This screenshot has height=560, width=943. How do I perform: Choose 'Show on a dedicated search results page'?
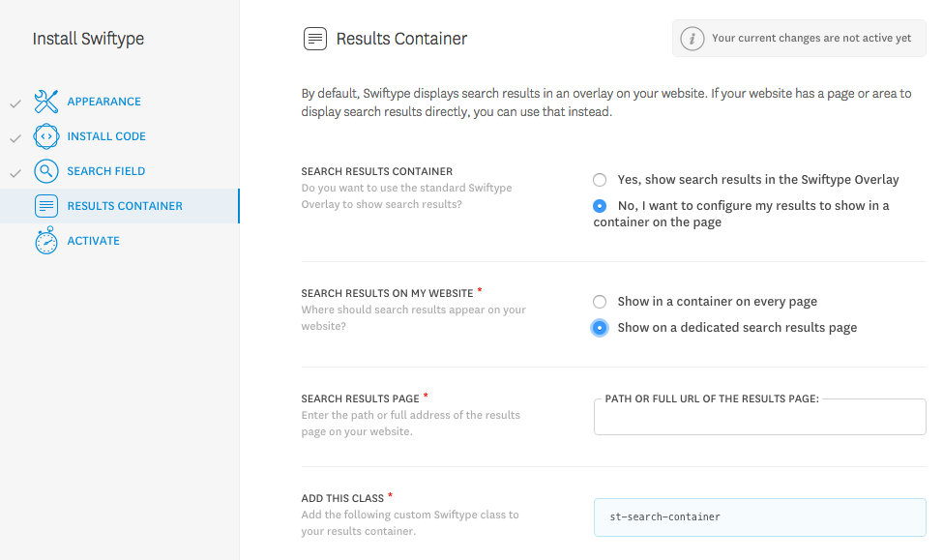pyautogui.click(x=600, y=328)
